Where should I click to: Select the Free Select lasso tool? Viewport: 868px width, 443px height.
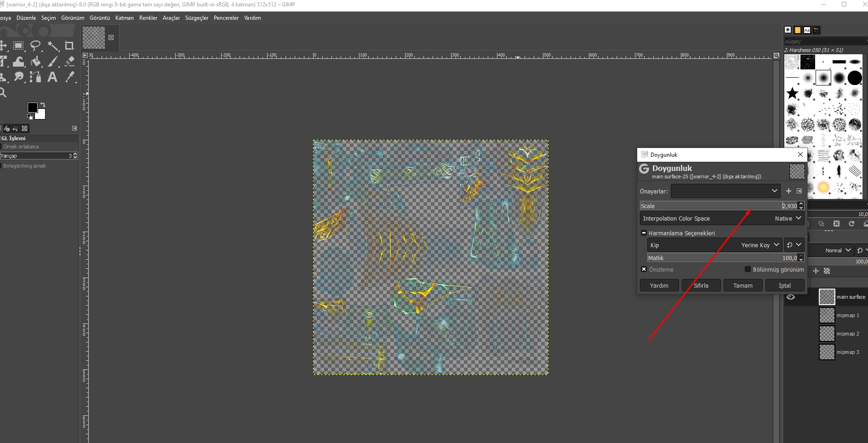click(35, 45)
